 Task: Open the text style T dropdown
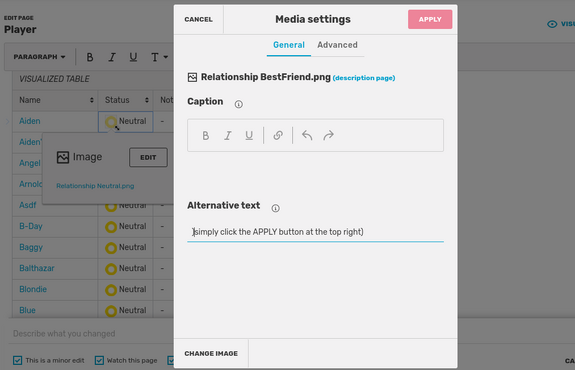point(159,57)
